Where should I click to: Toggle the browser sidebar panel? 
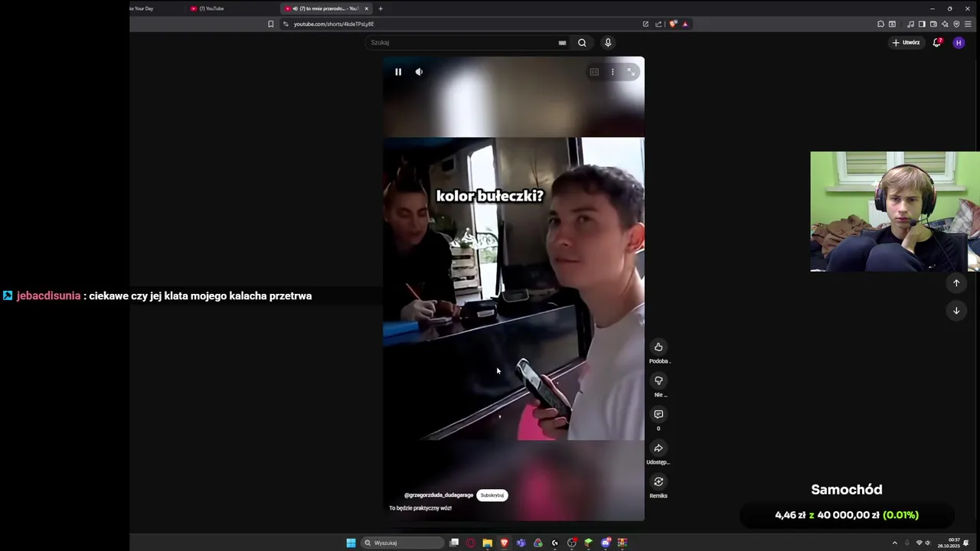point(922,24)
